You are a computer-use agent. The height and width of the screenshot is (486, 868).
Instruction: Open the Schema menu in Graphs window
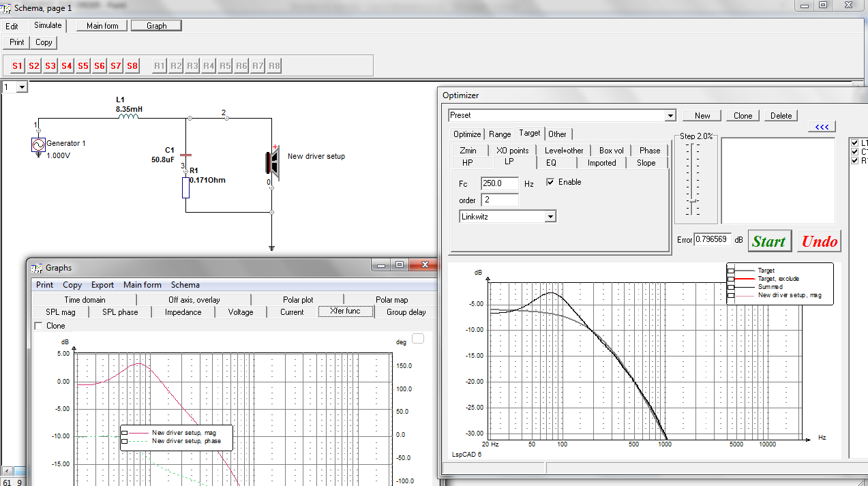click(x=185, y=285)
